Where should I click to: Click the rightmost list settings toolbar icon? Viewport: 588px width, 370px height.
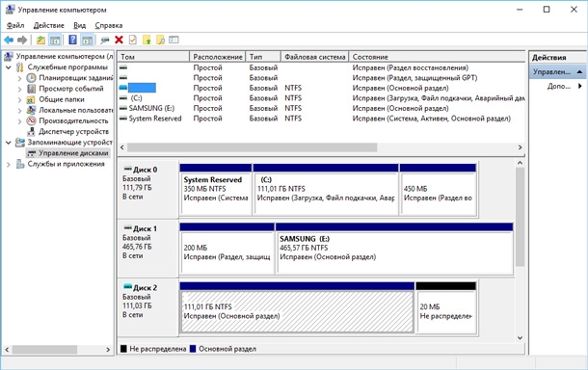pyautogui.click(x=174, y=40)
